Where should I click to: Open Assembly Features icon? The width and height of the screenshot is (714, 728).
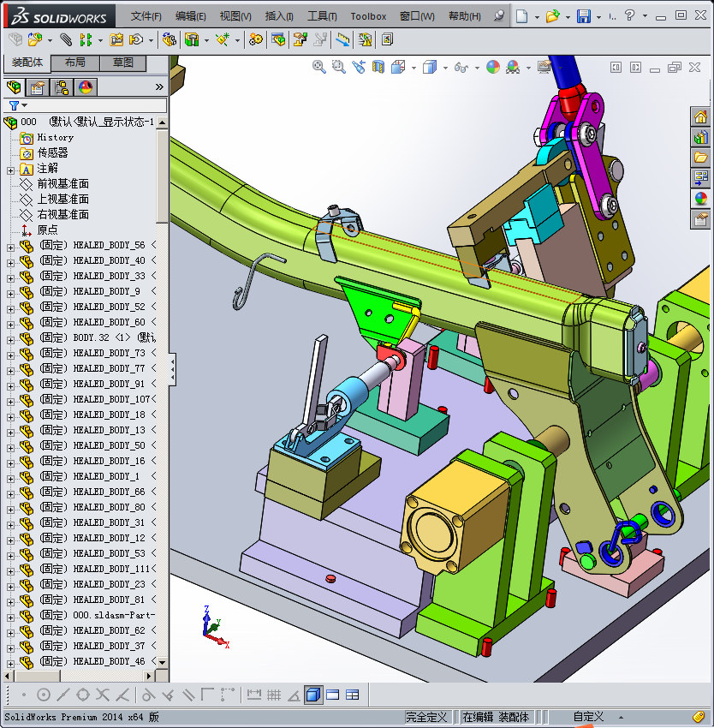coord(192,40)
